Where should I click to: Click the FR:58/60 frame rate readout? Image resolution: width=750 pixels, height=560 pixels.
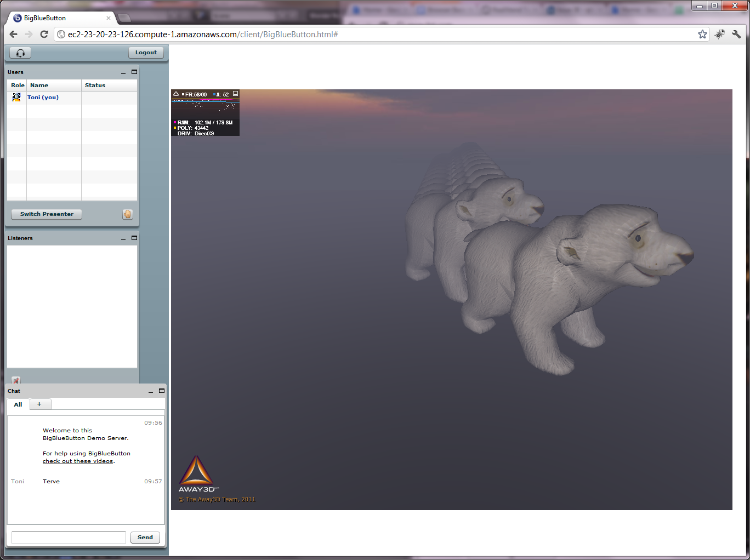195,95
